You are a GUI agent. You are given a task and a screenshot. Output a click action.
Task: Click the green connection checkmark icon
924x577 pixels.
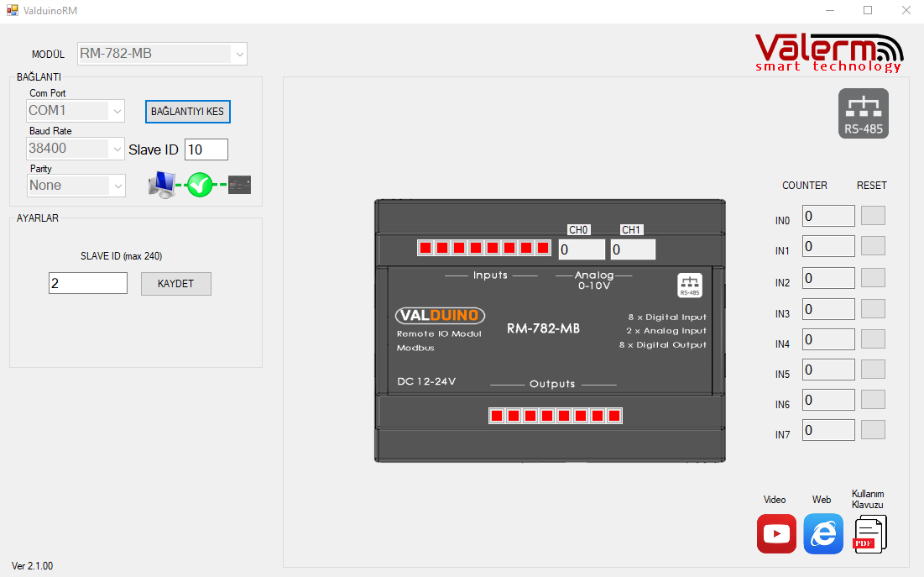click(200, 185)
